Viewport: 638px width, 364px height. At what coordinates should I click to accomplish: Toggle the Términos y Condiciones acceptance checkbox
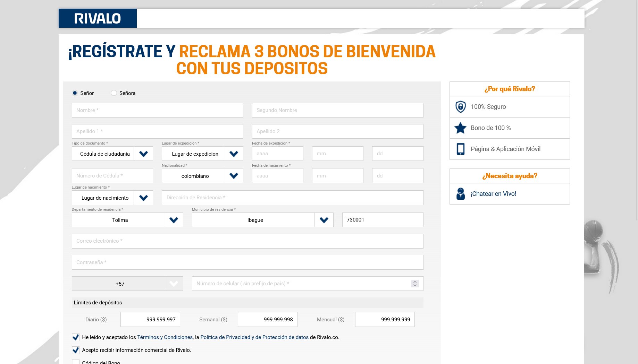coord(75,337)
